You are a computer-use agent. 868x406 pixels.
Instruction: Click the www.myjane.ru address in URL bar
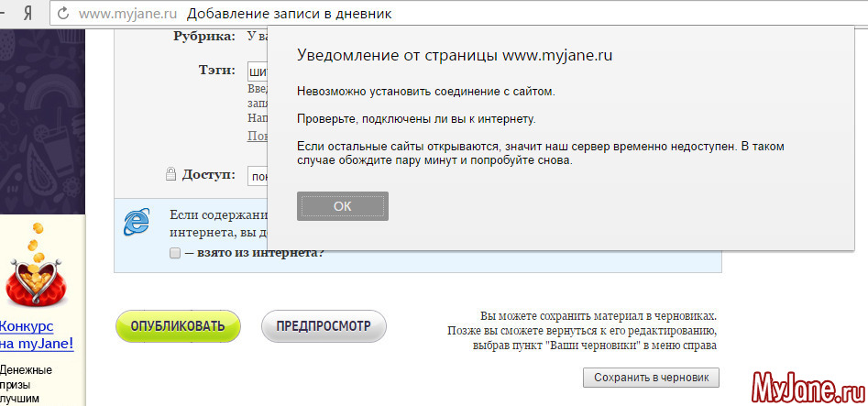(x=126, y=14)
